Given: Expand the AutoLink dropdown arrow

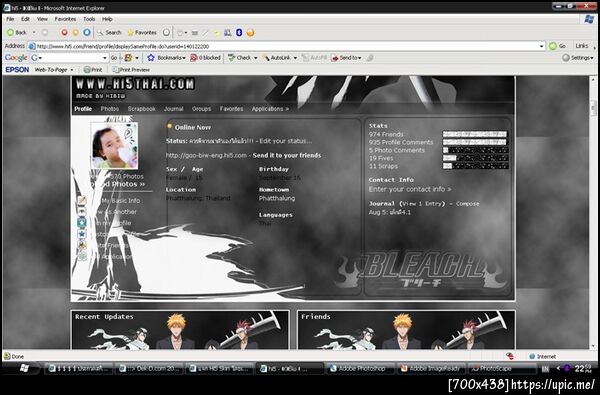Looking at the screenshot, I should point(295,58).
